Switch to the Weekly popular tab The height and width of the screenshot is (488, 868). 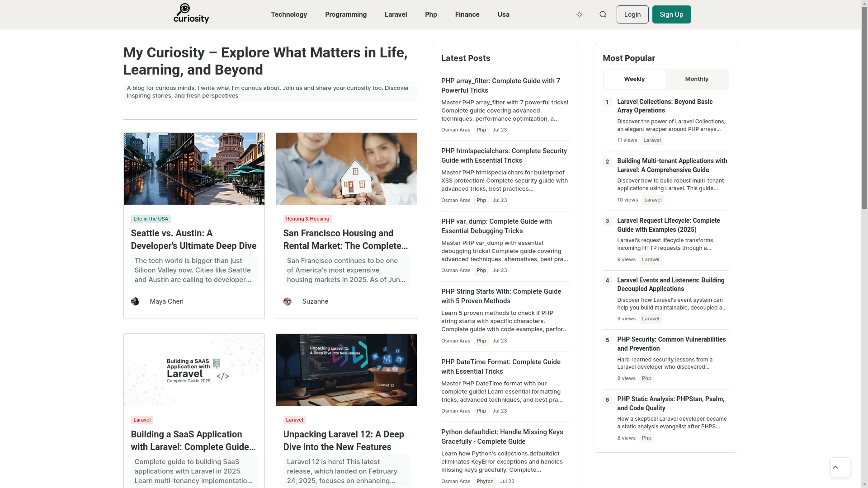point(634,79)
